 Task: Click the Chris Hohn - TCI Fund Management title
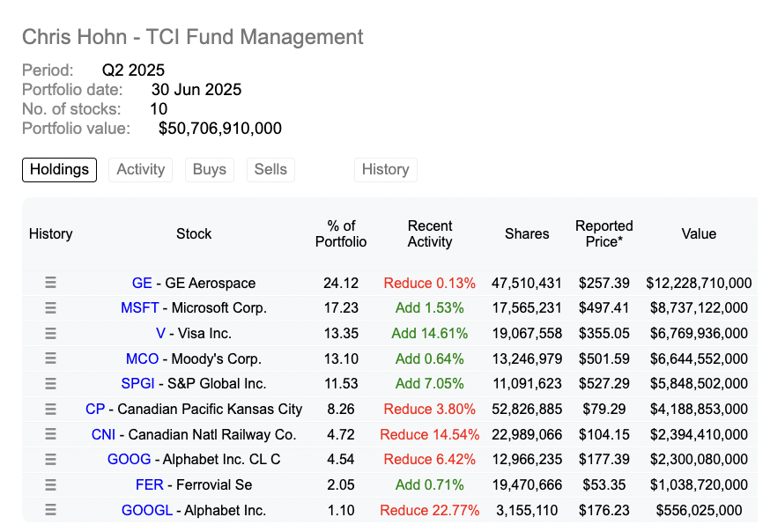coord(192,37)
